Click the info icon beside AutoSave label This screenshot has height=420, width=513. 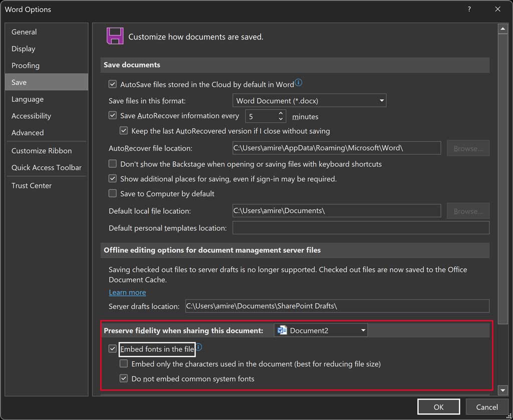pyautogui.click(x=298, y=83)
